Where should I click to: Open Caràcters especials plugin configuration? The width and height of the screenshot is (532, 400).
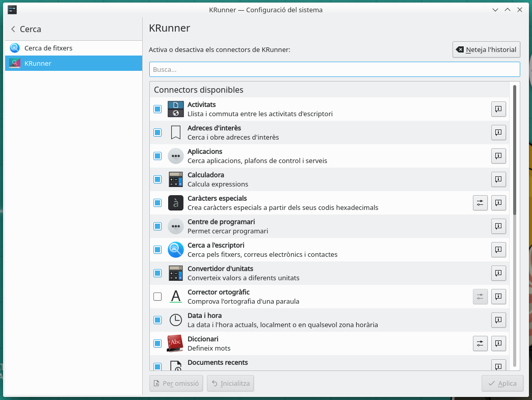coord(480,203)
